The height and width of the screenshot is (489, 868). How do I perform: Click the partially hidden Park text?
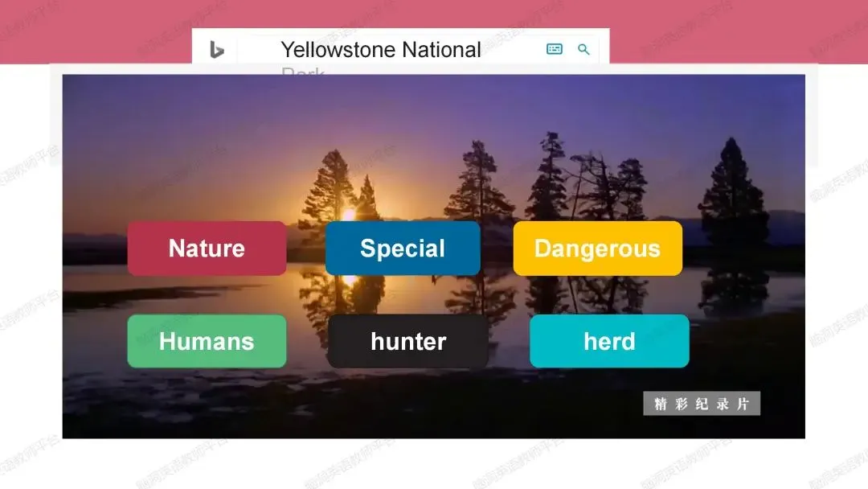coord(303,70)
